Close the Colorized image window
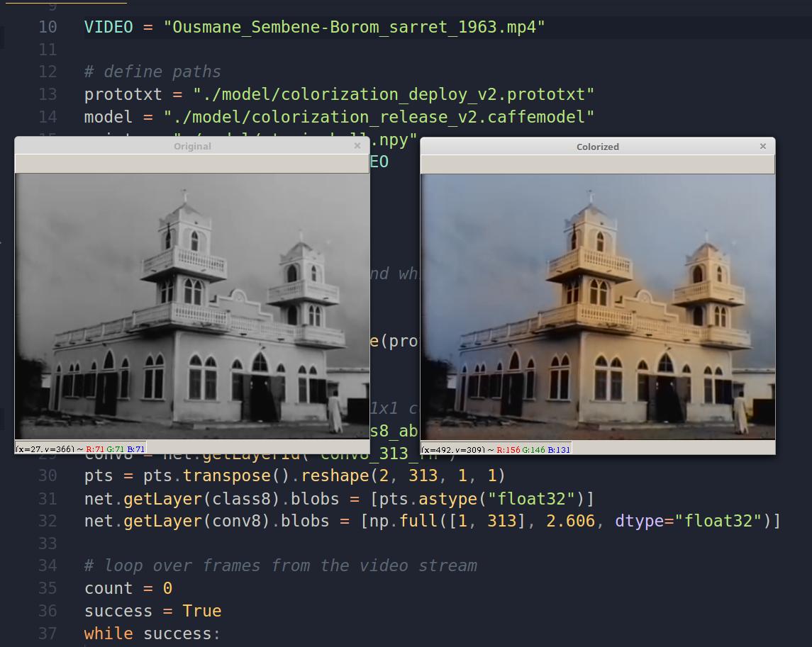This screenshot has width=812, height=647. click(x=763, y=147)
